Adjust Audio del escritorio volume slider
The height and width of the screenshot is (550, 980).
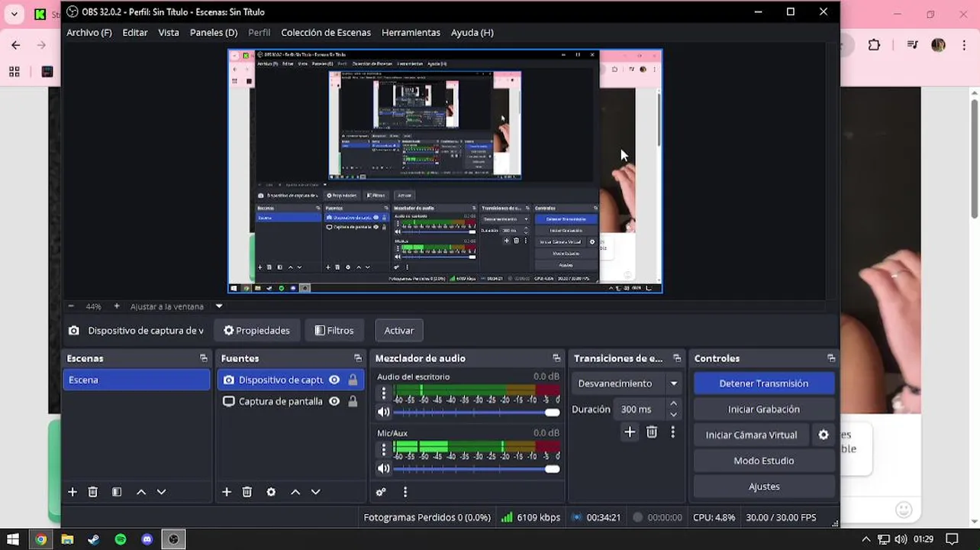click(476, 412)
